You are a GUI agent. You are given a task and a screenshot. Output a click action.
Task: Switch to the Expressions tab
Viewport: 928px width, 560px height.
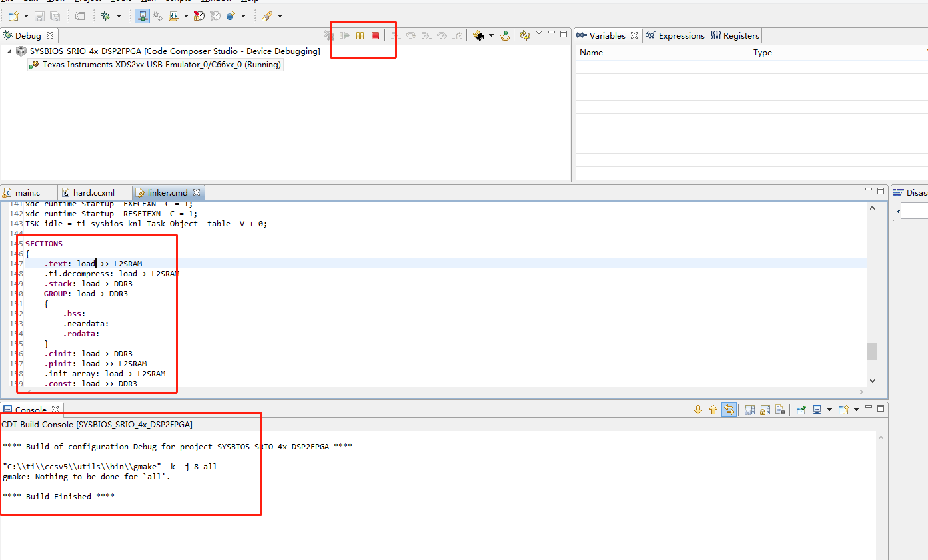point(675,35)
